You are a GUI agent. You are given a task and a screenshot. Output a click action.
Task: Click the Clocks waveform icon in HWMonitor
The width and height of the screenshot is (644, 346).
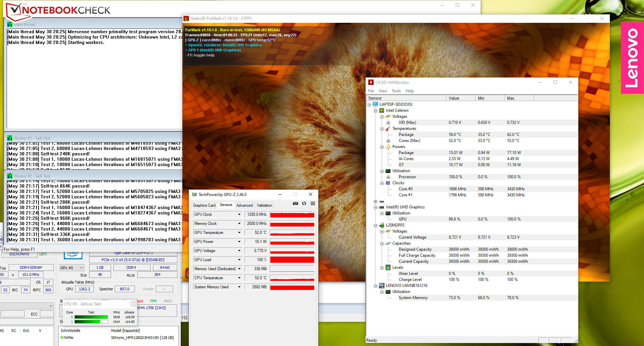[x=388, y=183]
